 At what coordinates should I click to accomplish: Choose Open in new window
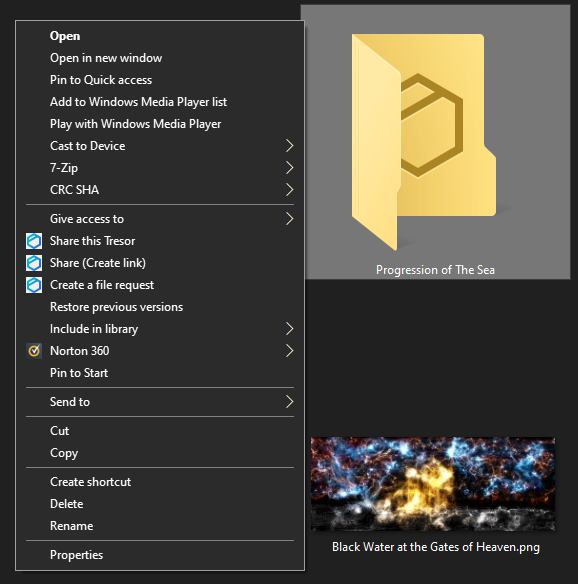[x=106, y=58]
